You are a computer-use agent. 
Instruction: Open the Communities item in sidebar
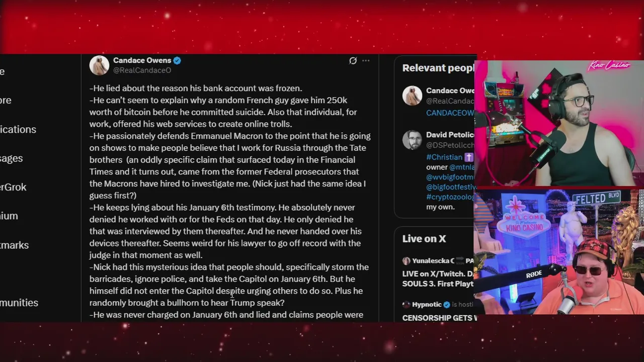click(x=19, y=303)
